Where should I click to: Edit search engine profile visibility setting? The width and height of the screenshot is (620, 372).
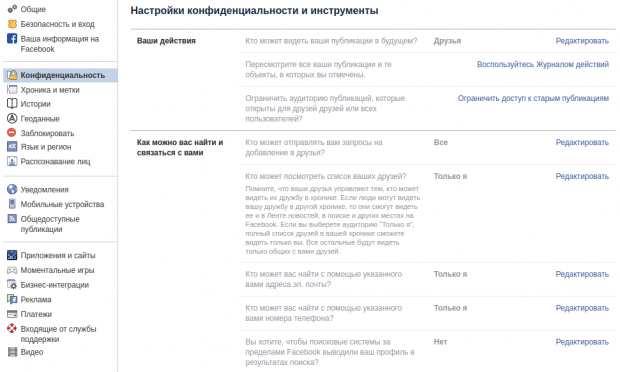(582, 342)
